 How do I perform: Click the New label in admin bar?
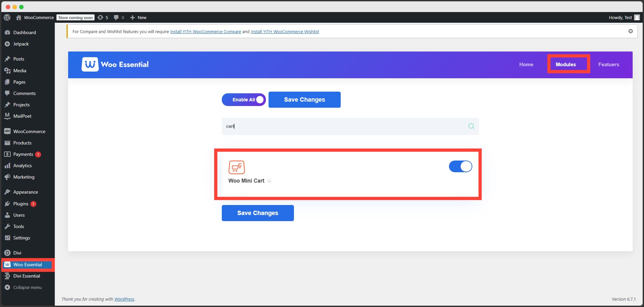coord(142,17)
